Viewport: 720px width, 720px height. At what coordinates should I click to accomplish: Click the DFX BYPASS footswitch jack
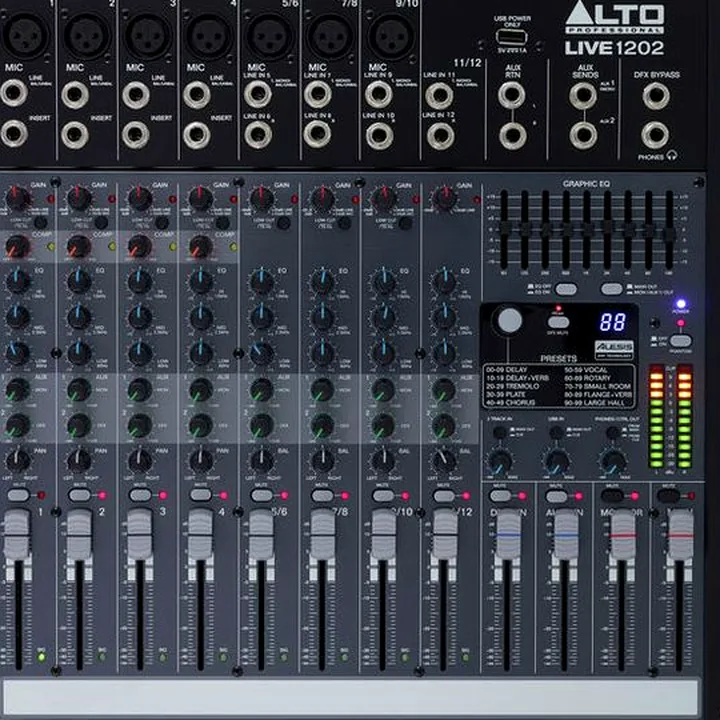tap(656, 96)
